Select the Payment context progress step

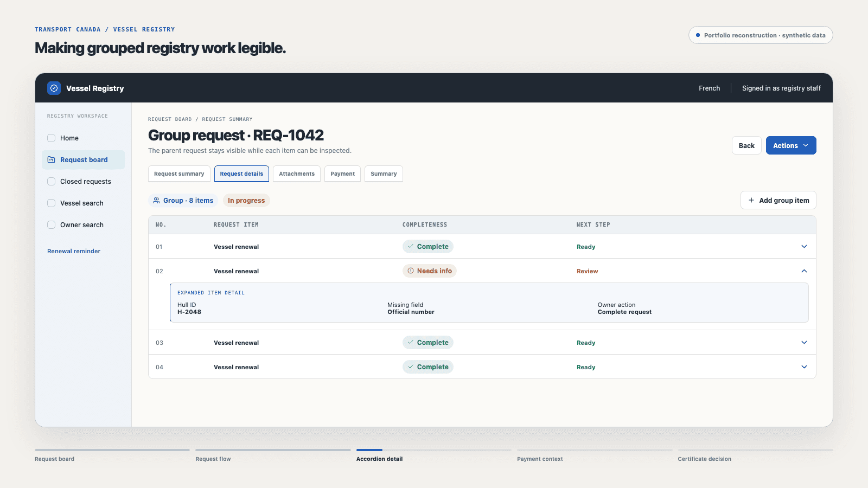[595, 455]
